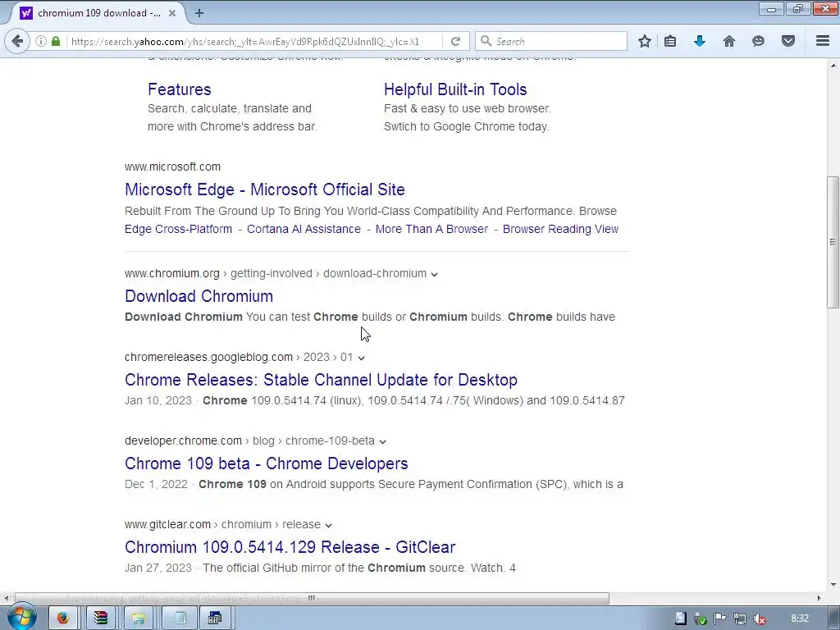Open Microsoft Edge - Microsoft Official Site
840x630 pixels.
[x=265, y=189]
